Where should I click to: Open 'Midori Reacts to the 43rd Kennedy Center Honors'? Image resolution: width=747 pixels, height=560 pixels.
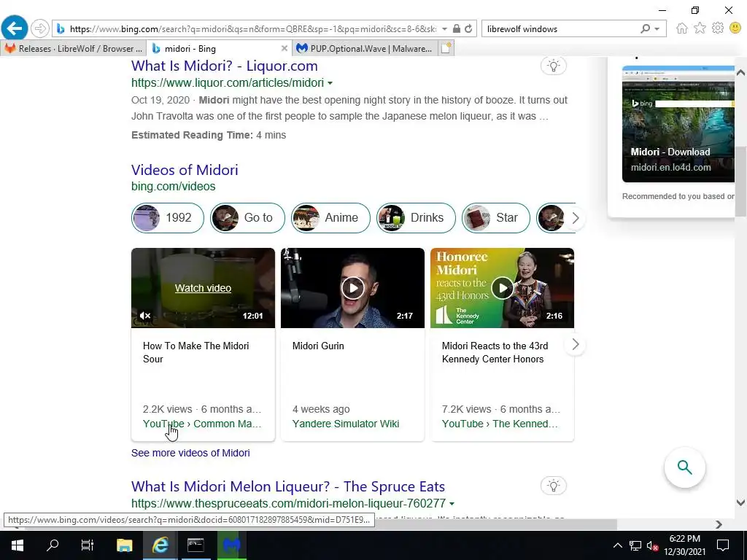[x=495, y=352]
